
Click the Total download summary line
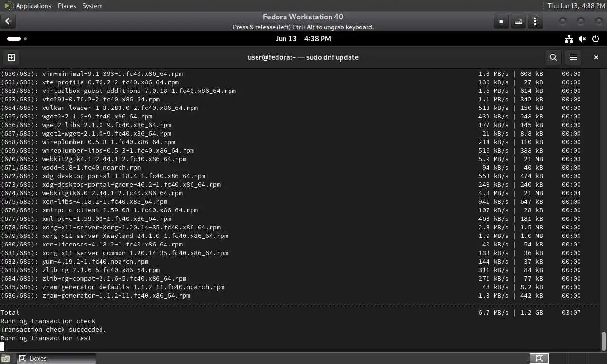[x=291, y=313]
